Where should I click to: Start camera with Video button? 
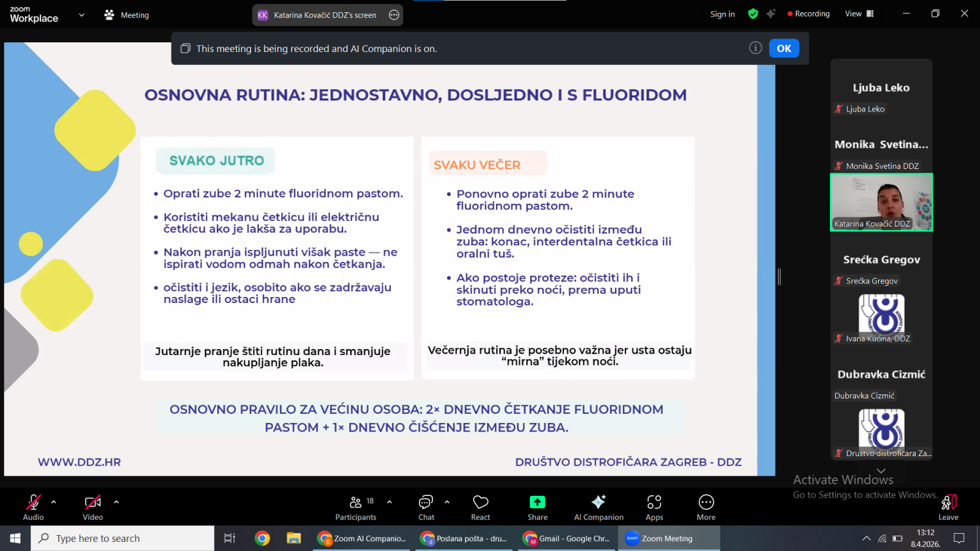[x=92, y=507]
